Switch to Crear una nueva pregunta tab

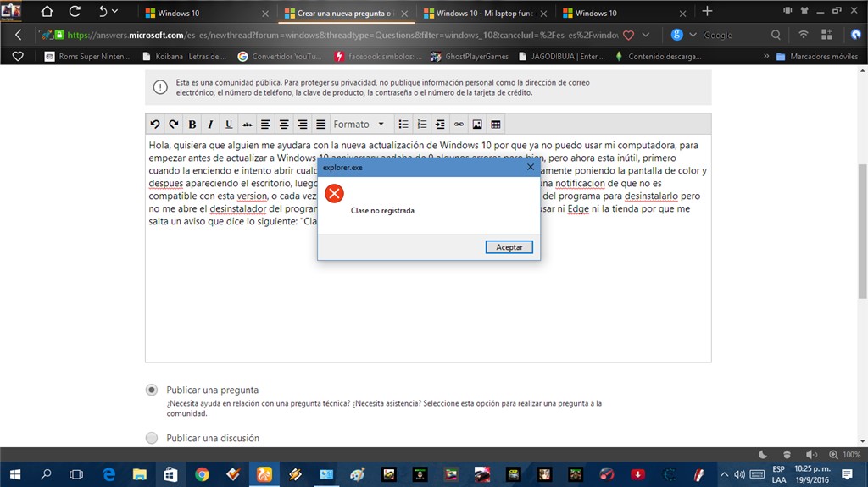click(344, 13)
